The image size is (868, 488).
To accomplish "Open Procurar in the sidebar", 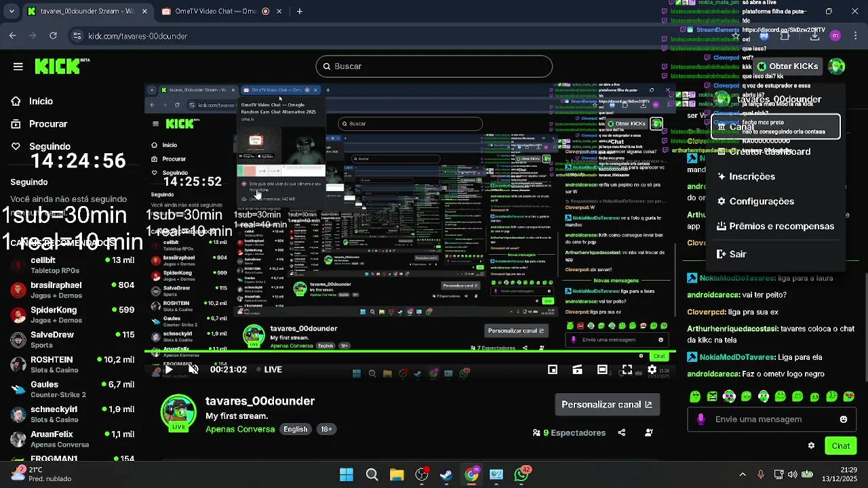I will click(39, 124).
